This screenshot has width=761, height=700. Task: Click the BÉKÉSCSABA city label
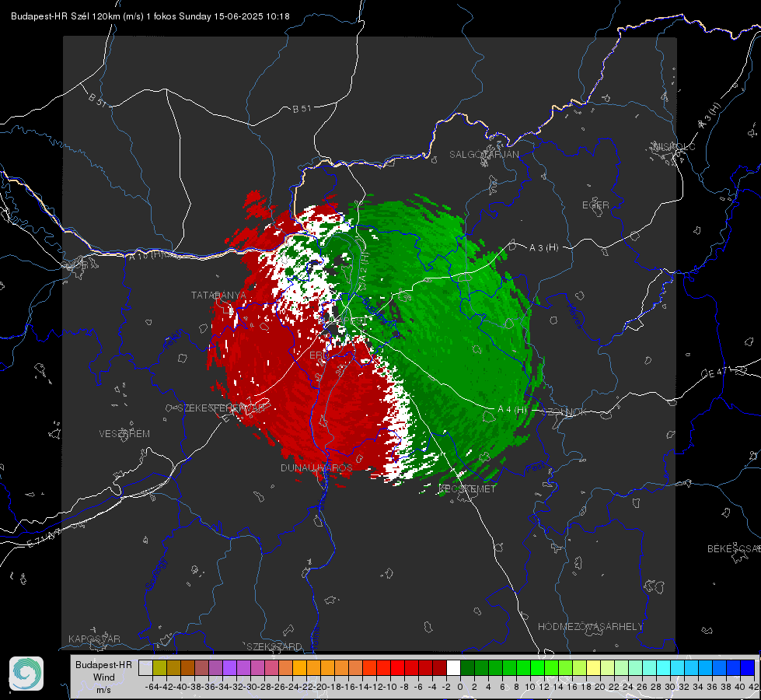point(734,548)
